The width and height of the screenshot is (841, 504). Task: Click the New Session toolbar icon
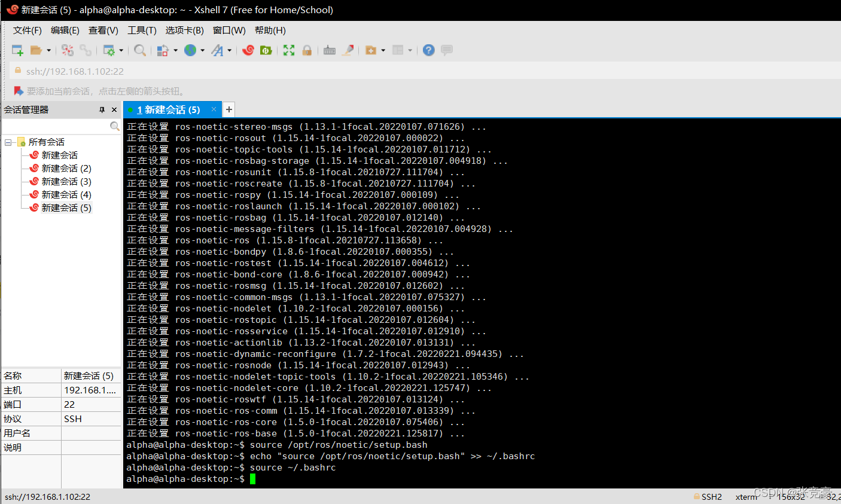pos(17,50)
